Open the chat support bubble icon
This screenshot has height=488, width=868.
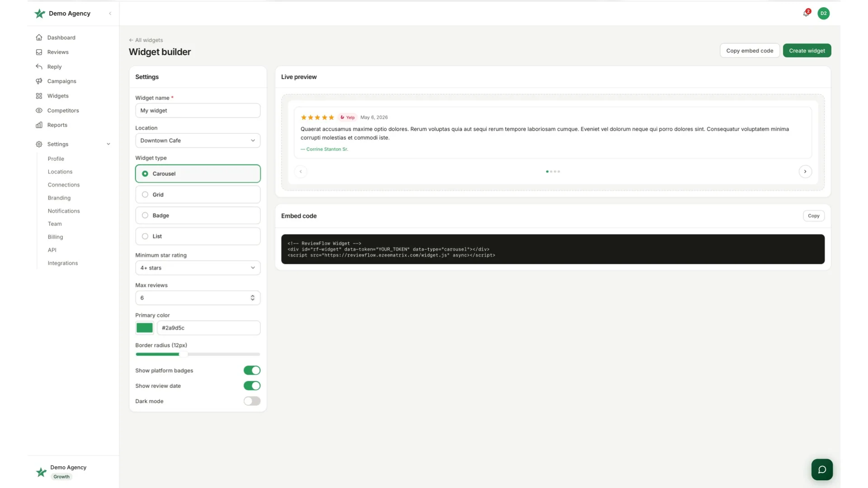pos(822,469)
